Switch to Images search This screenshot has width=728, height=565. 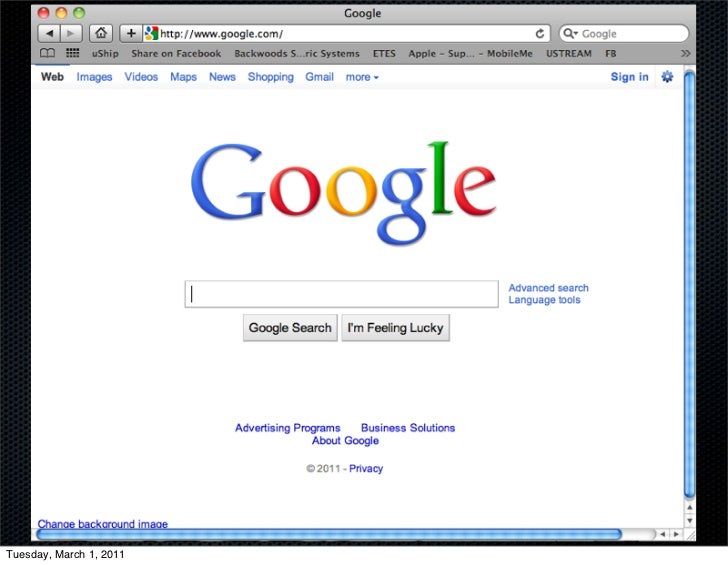94,77
